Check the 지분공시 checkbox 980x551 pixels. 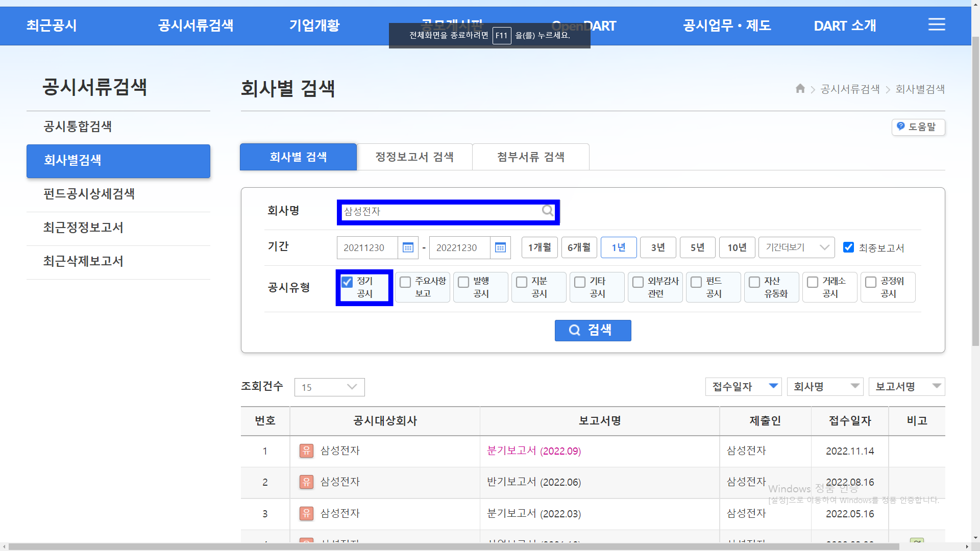pos(522,282)
